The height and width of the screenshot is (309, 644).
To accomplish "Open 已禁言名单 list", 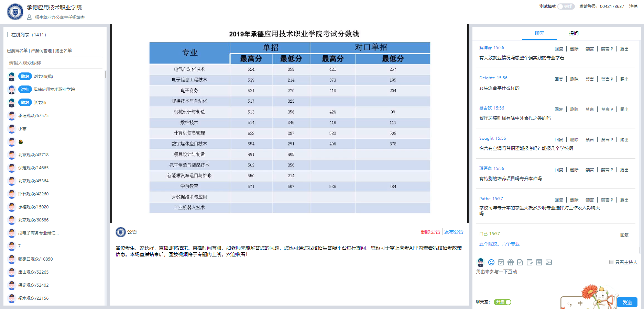I will 17,50.
